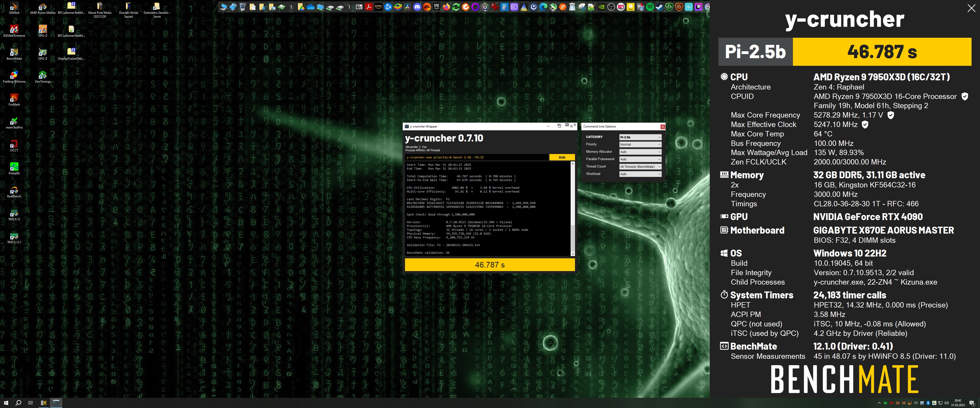
Task: Launch Discord from the top dock
Action: (417, 7)
